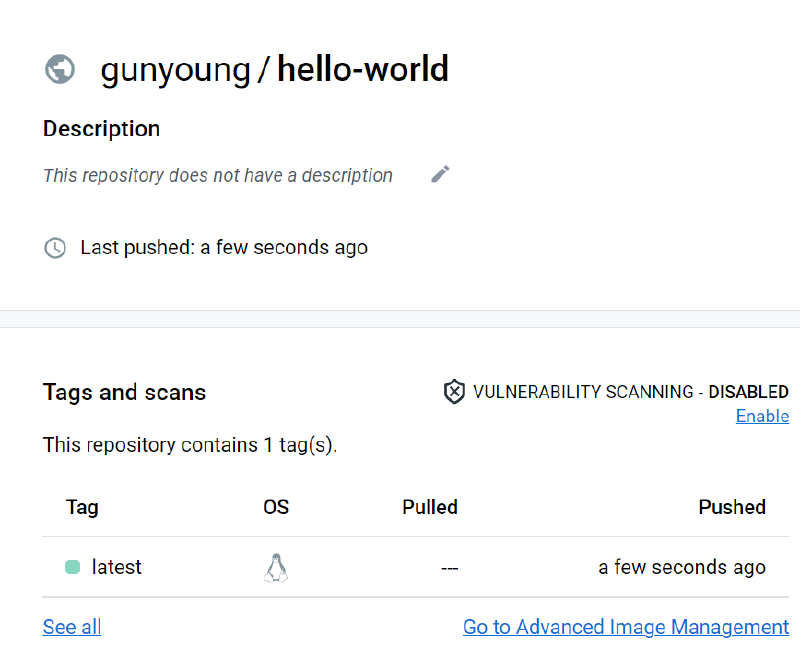Viewport: 800px width, 647px height.
Task: Click the hello-world repository name
Action: pyautogui.click(x=363, y=69)
